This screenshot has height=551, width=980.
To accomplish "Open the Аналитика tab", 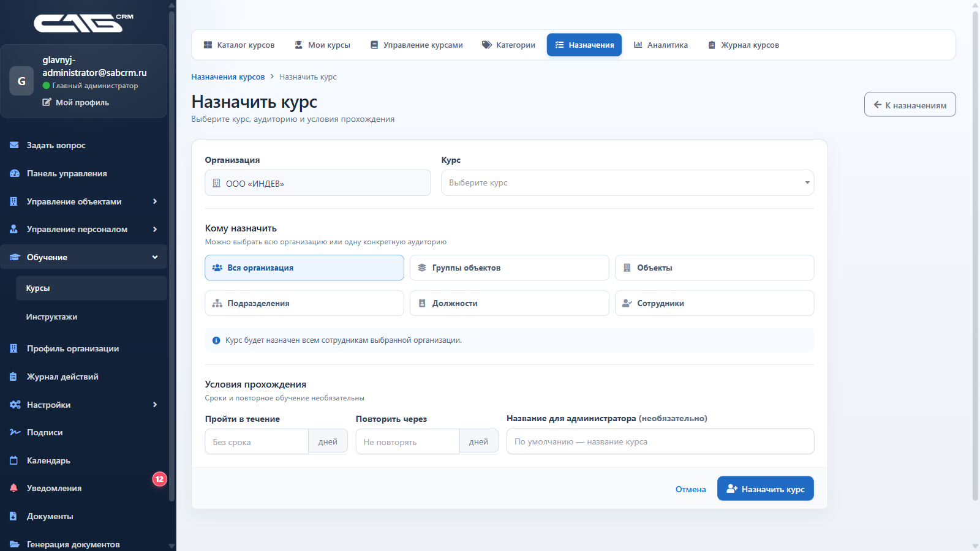I will [660, 45].
